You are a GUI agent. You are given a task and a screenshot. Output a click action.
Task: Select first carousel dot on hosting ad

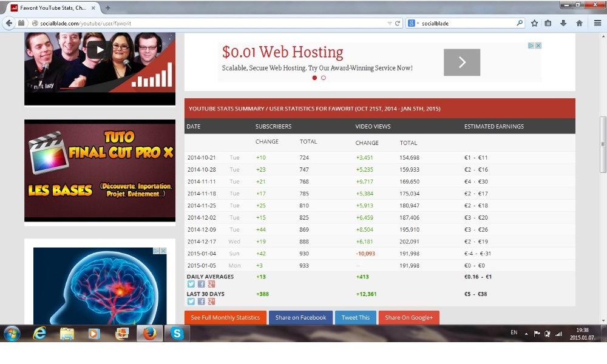314,78
